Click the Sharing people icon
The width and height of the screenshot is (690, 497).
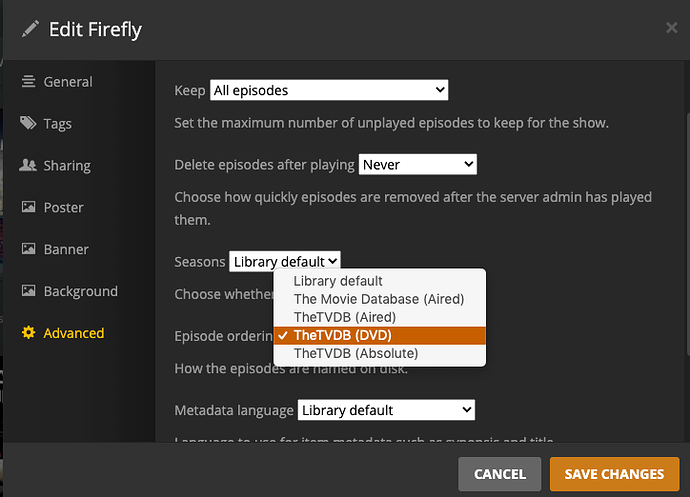coord(28,165)
